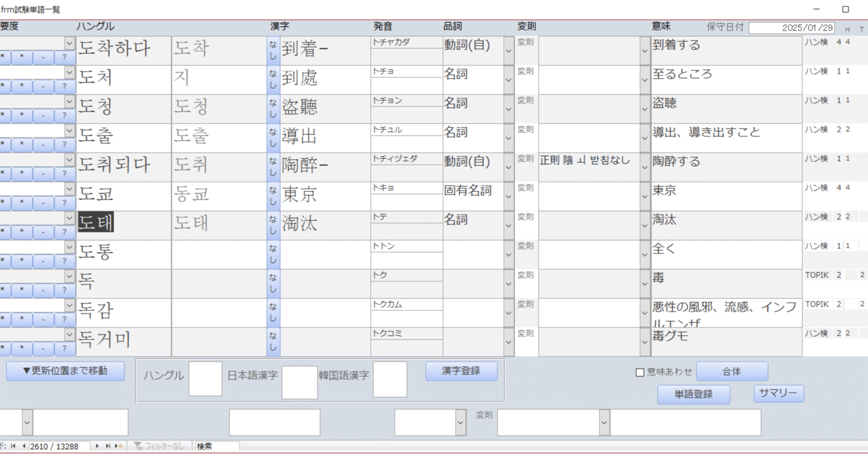The width and height of the screenshot is (868, 454).
Task: Click the ? button in the 도청 row
Action: point(65,116)
